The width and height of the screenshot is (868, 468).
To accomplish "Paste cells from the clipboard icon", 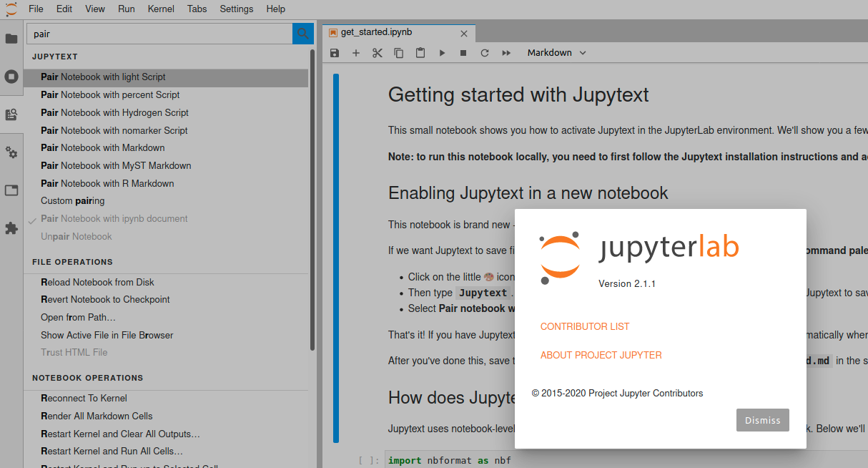I will coord(420,52).
